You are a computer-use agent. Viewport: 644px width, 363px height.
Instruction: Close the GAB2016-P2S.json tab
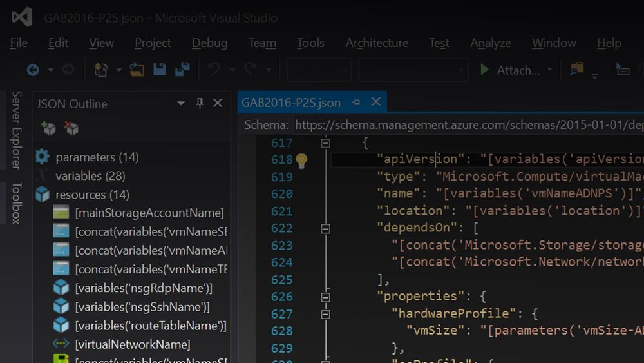click(x=376, y=101)
